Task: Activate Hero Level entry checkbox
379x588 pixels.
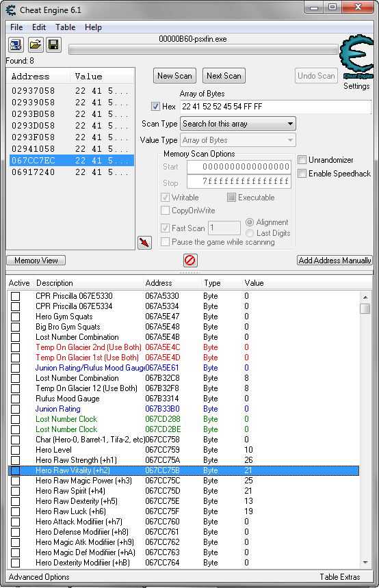Action: pos(15,450)
